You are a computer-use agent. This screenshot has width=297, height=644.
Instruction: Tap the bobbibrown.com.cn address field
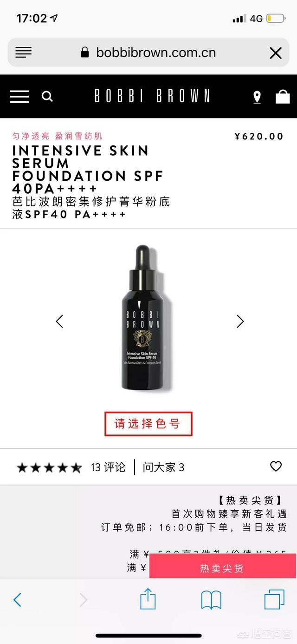point(148,53)
